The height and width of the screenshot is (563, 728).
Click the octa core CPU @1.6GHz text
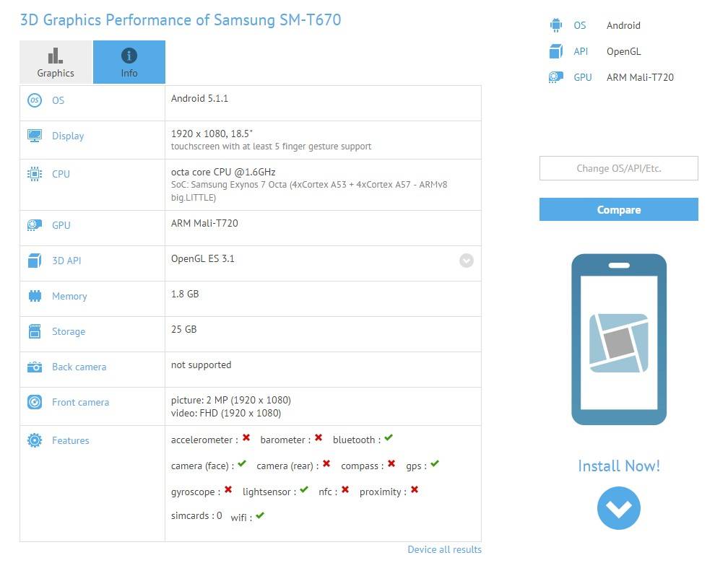(x=223, y=173)
